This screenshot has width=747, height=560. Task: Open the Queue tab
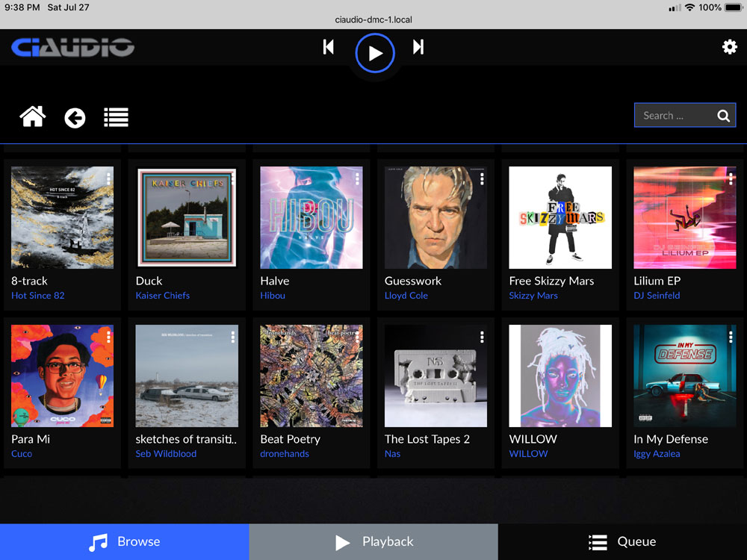click(x=623, y=542)
